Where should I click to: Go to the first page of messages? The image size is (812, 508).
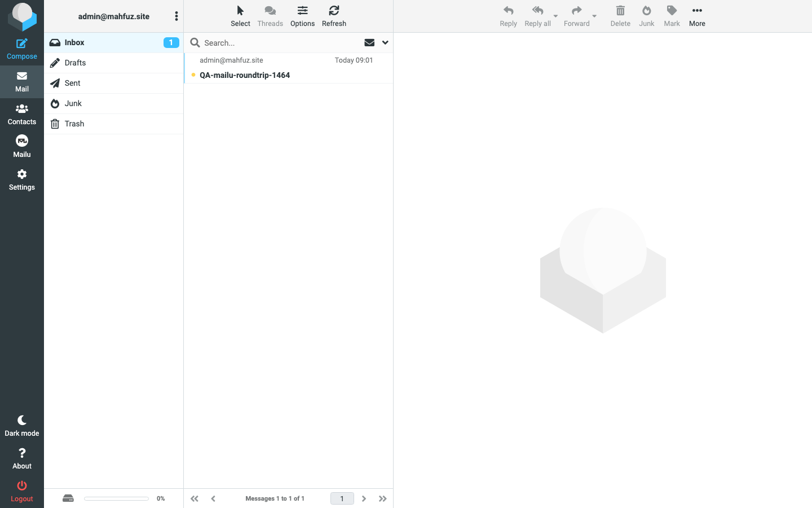click(x=195, y=498)
